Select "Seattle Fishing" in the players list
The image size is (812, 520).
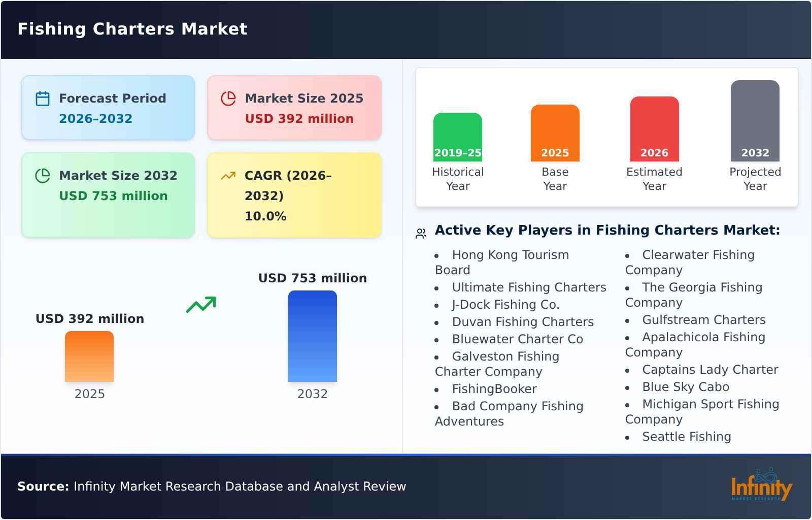point(687,437)
